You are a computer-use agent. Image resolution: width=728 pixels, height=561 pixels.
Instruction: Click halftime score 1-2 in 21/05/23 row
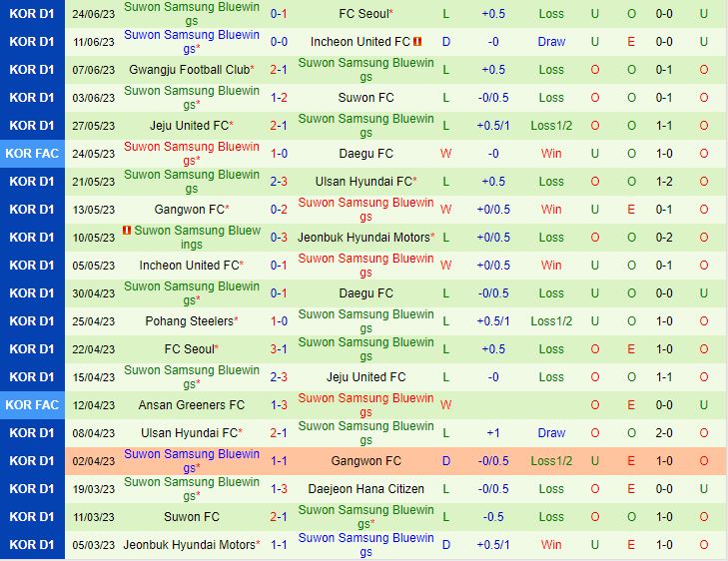pos(664,182)
